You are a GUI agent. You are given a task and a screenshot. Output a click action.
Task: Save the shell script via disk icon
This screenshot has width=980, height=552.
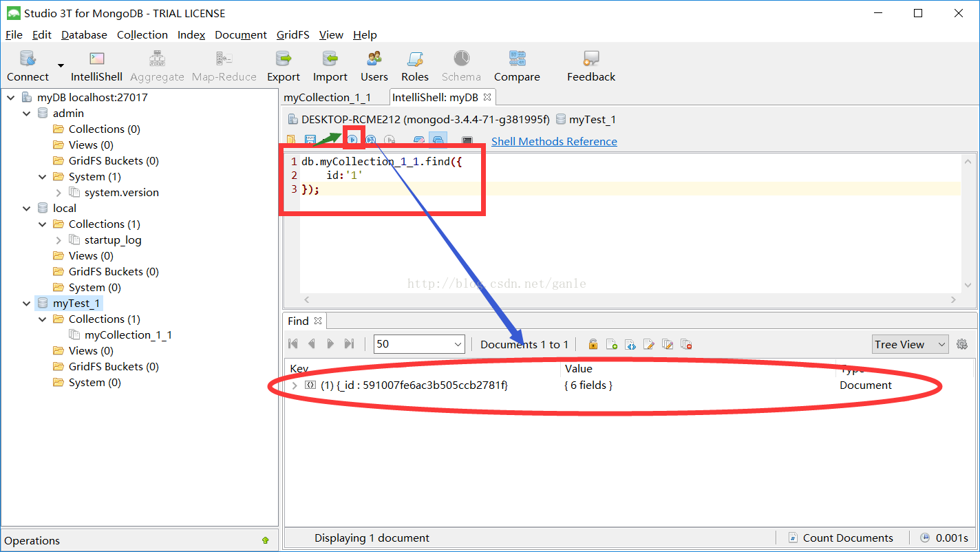(x=310, y=140)
